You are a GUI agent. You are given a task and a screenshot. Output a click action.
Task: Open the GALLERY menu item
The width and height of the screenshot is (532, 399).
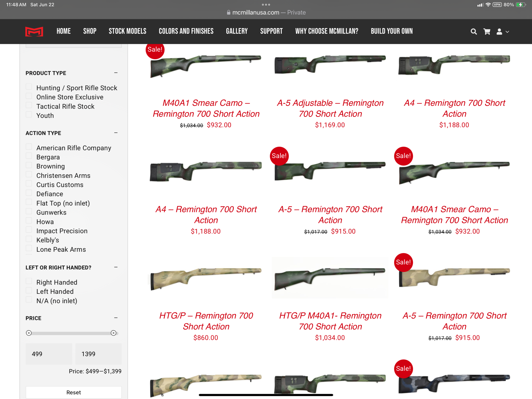(237, 31)
